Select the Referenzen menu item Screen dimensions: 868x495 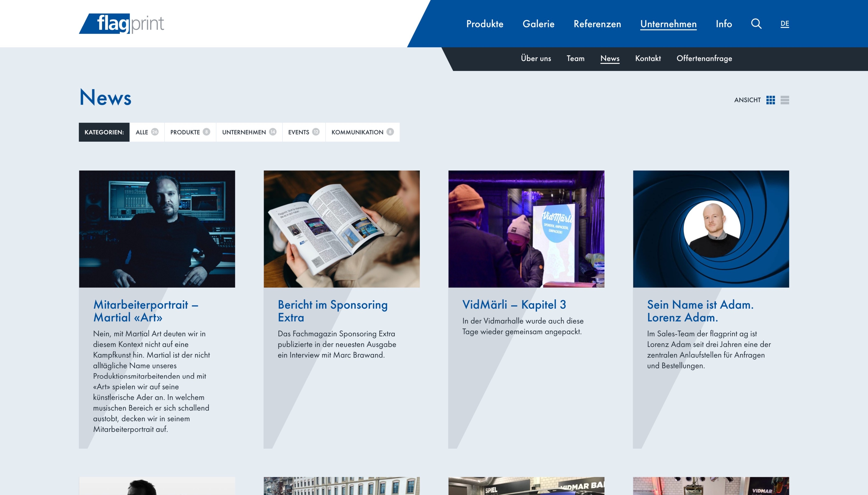597,23
